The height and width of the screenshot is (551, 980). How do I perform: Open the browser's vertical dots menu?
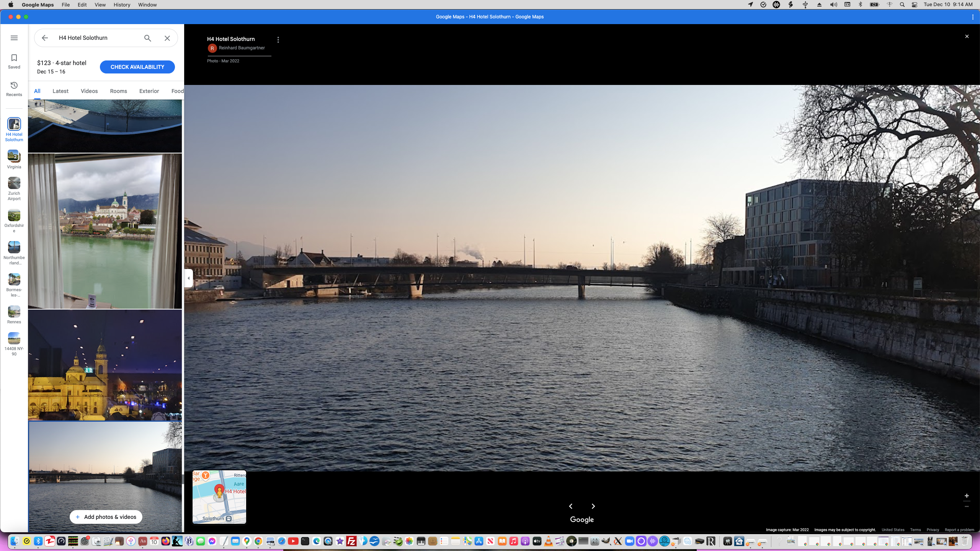(973, 17)
